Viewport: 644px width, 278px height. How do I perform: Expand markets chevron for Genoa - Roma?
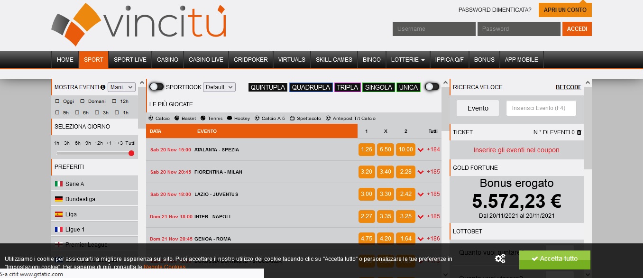pos(421,239)
